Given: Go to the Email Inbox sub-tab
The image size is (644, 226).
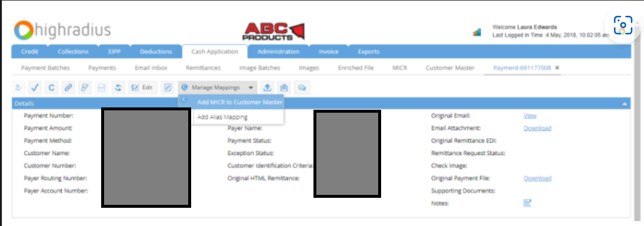Looking at the screenshot, I should coord(151,68).
